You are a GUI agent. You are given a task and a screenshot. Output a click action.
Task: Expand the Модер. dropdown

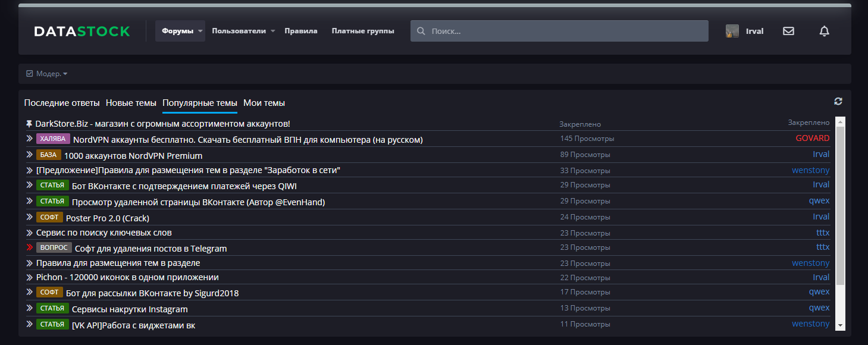point(51,74)
